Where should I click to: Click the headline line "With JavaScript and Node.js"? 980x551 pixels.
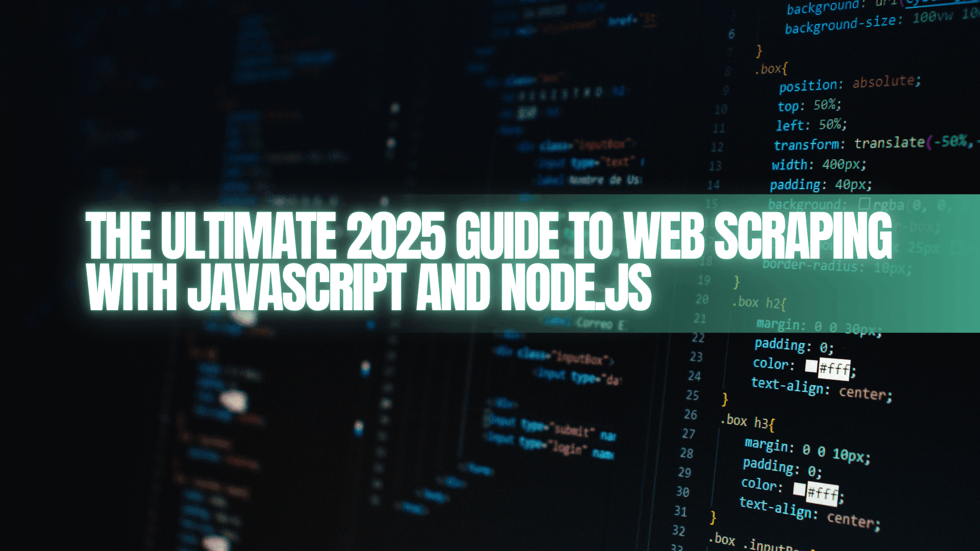(369, 287)
